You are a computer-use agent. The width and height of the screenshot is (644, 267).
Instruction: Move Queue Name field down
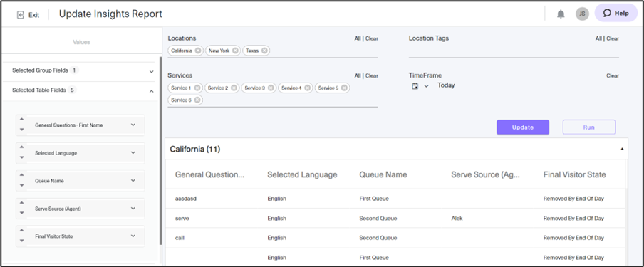[21, 185]
